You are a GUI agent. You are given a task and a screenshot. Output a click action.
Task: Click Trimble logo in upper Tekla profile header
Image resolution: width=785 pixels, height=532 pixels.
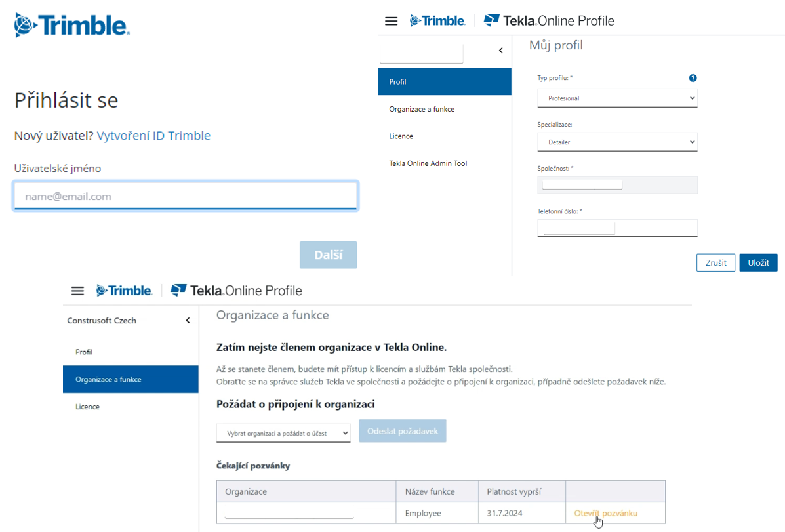pyautogui.click(x=437, y=20)
